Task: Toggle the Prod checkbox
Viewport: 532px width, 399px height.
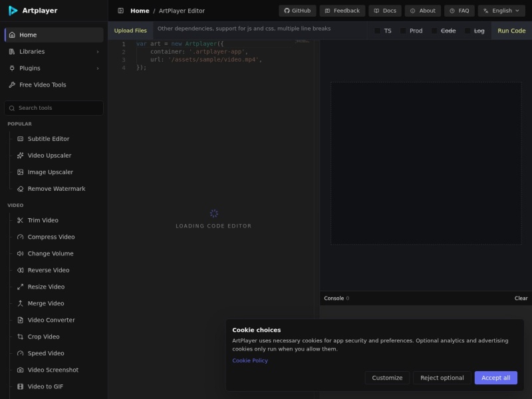Action: point(403,31)
